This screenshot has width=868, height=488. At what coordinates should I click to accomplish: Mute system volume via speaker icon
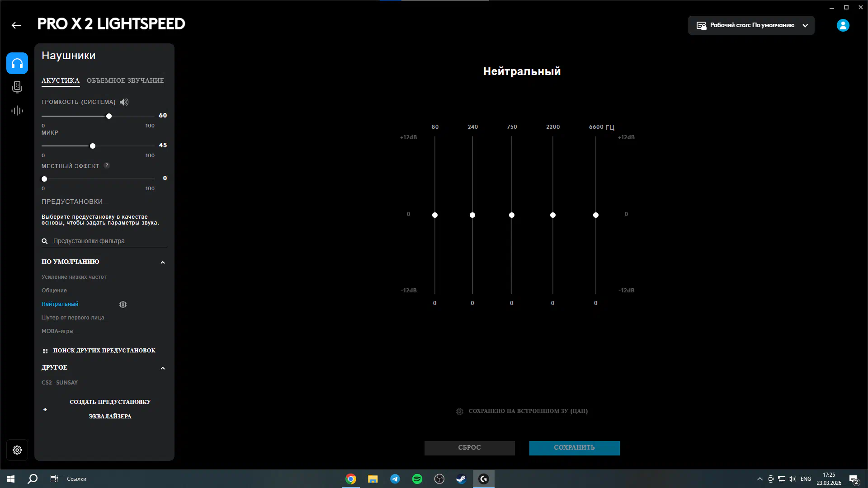(124, 102)
